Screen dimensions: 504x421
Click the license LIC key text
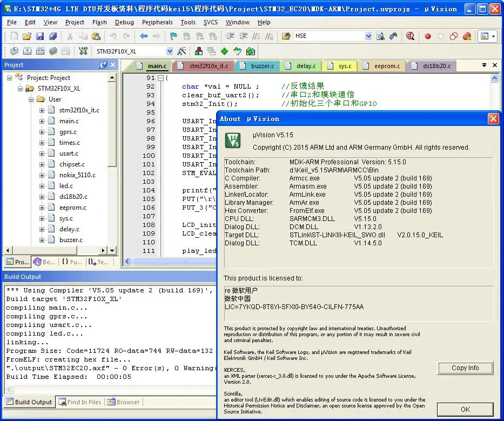coord(294,307)
